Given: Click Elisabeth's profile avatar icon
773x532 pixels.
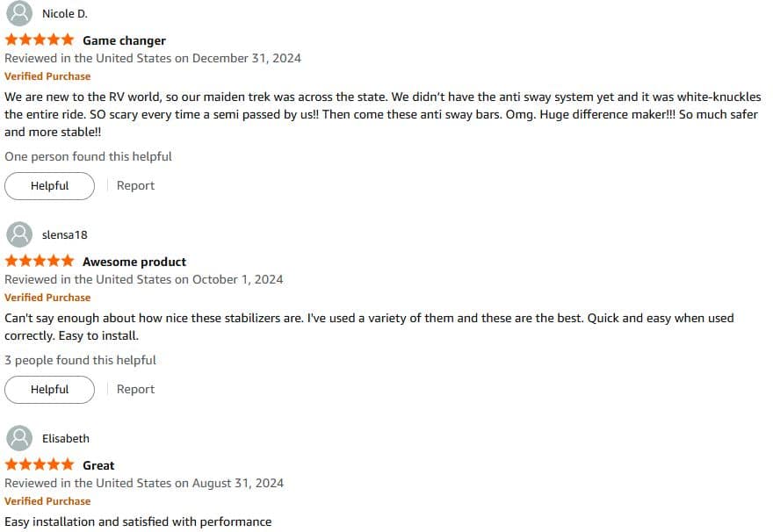Looking at the screenshot, I should click(19, 438).
